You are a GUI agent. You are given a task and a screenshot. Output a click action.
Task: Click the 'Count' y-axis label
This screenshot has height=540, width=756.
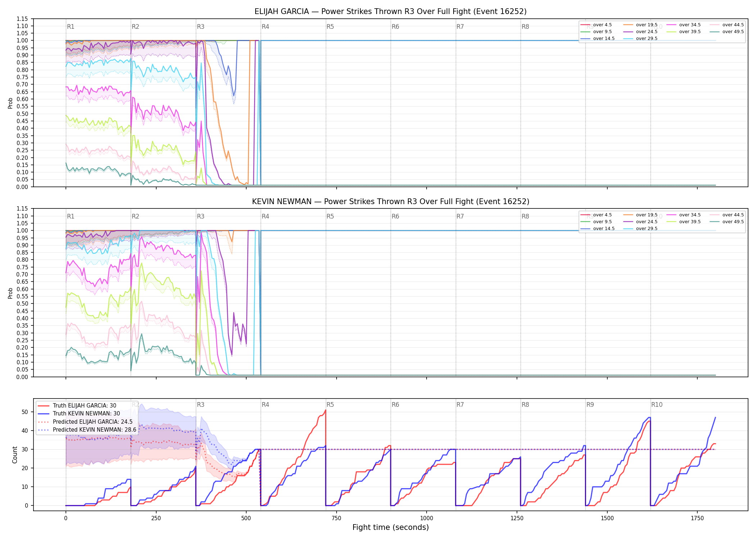pyautogui.click(x=15, y=455)
